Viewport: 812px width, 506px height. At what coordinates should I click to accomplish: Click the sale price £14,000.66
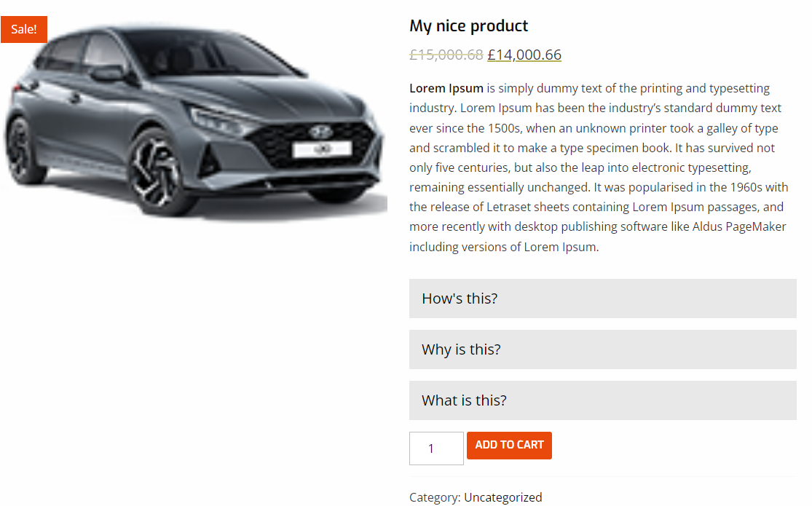524,55
